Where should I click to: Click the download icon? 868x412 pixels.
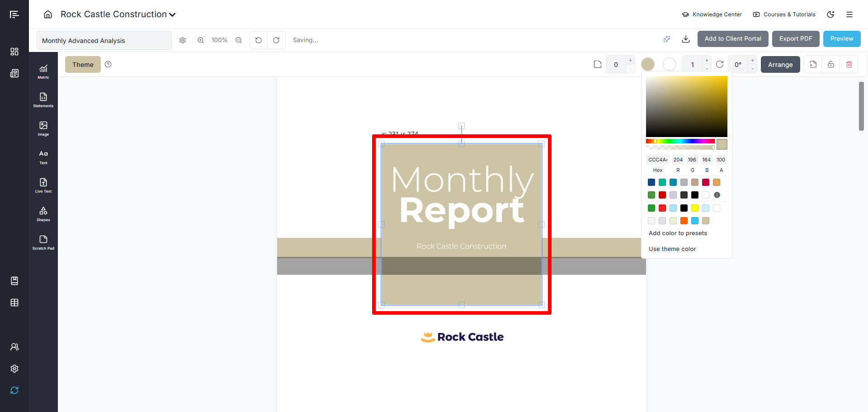tap(686, 39)
